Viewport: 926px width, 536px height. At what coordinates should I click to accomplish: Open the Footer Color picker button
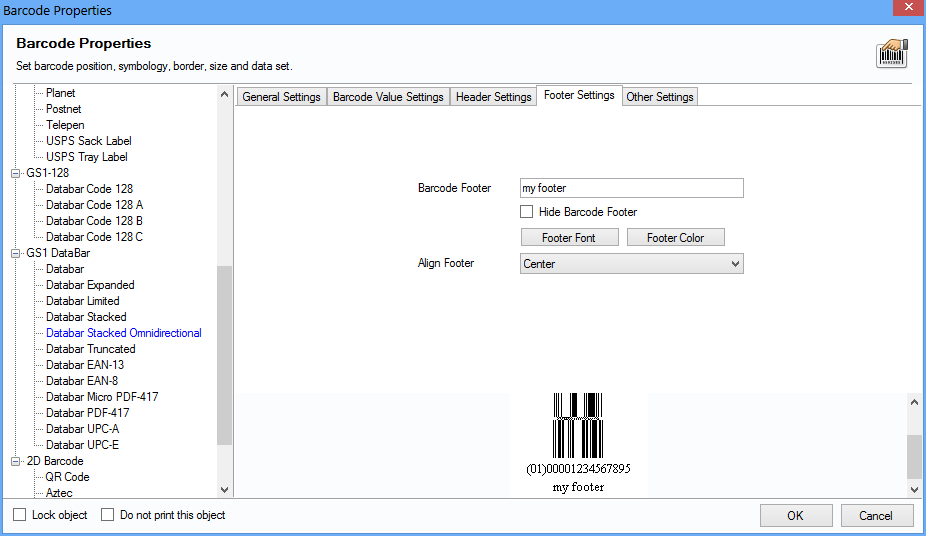pyautogui.click(x=676, y=237)
